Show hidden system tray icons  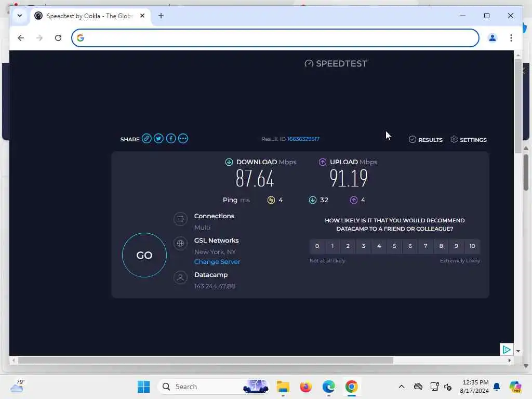(402, 387)
